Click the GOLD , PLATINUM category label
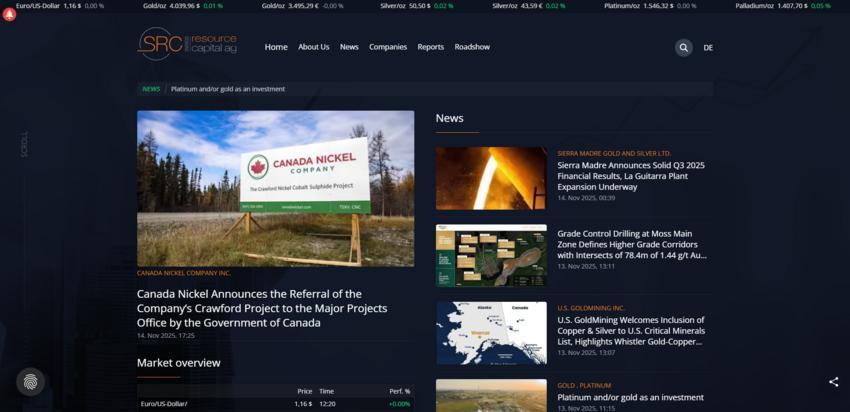The height and width of the screenshot is (412, 850). [584, 385]
